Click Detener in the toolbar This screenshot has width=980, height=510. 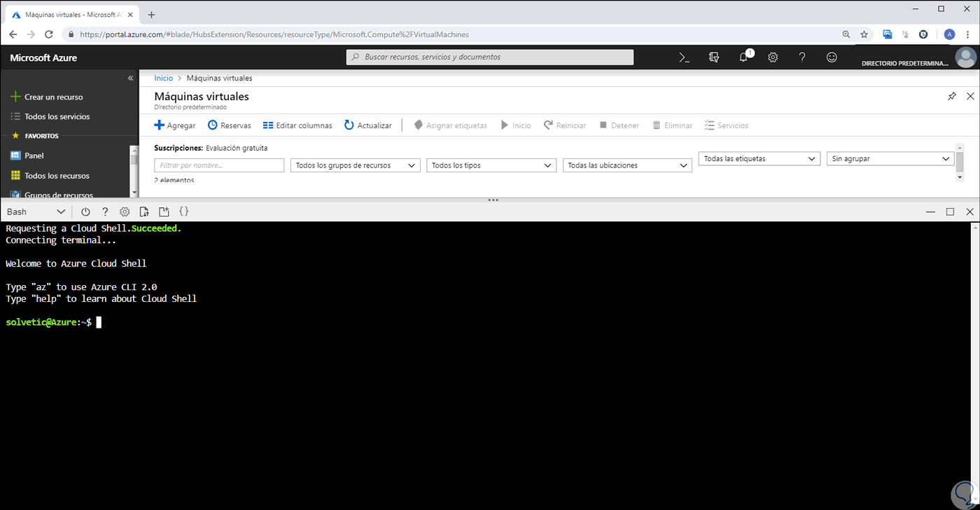(619, 125)
